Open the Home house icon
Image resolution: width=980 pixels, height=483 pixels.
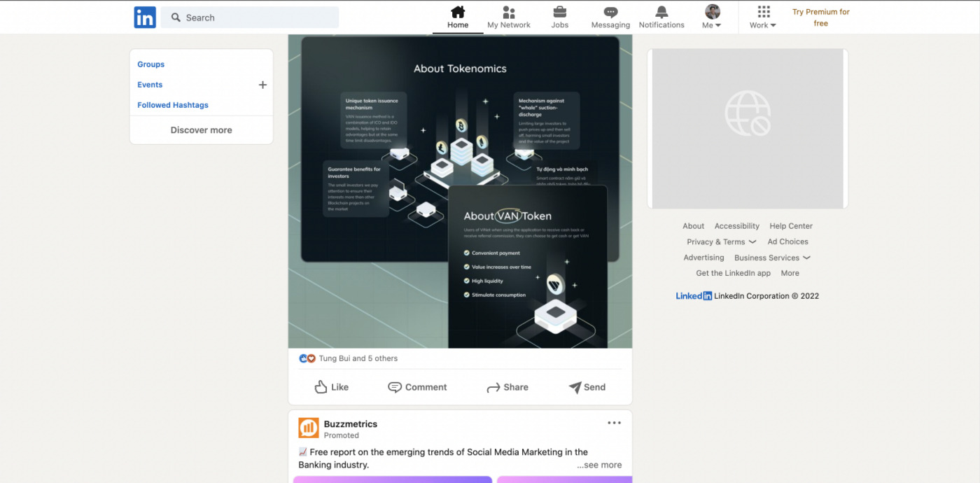tap(458, 12)
